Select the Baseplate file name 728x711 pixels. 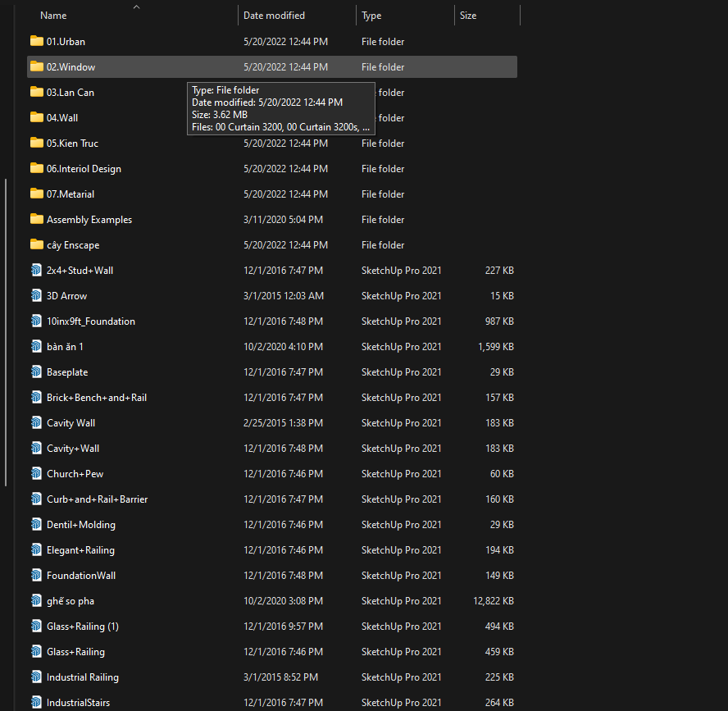click(x=67, y=372)
